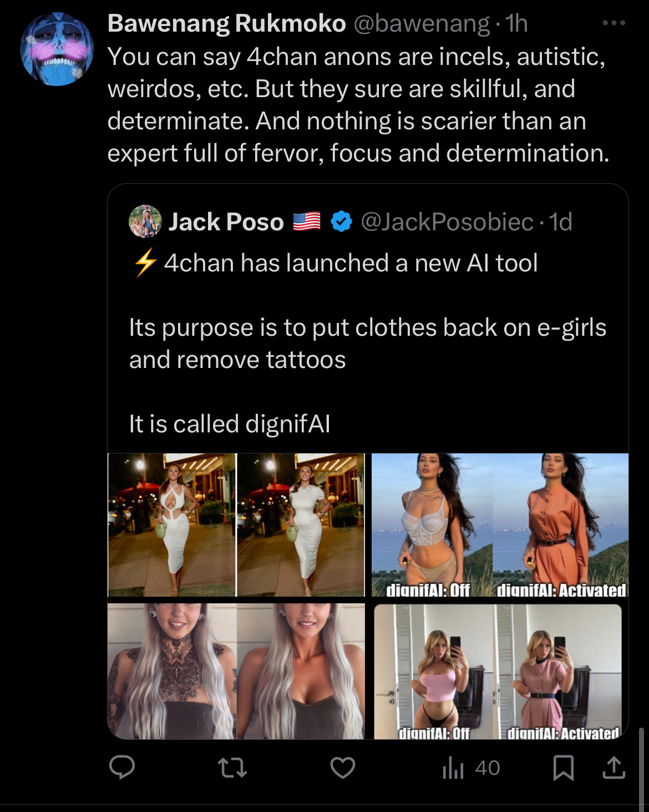Open the orange outfit seaside image
This screenshot has width=649, height=812.
(x=500, y=525)
